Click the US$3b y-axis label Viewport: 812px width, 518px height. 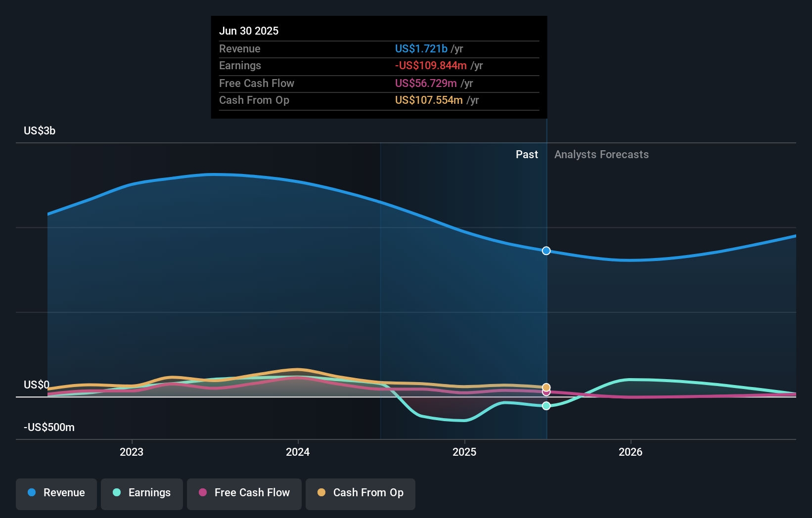click(x=40, y=131)
